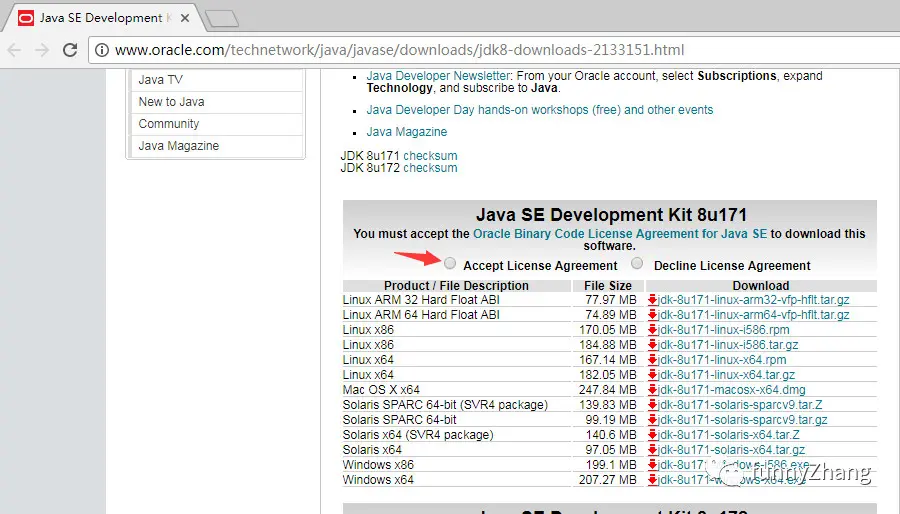900x514 pixels.
Task: Click download icon for Linux ARM 32 row
Action: click(x=652, y=300)
